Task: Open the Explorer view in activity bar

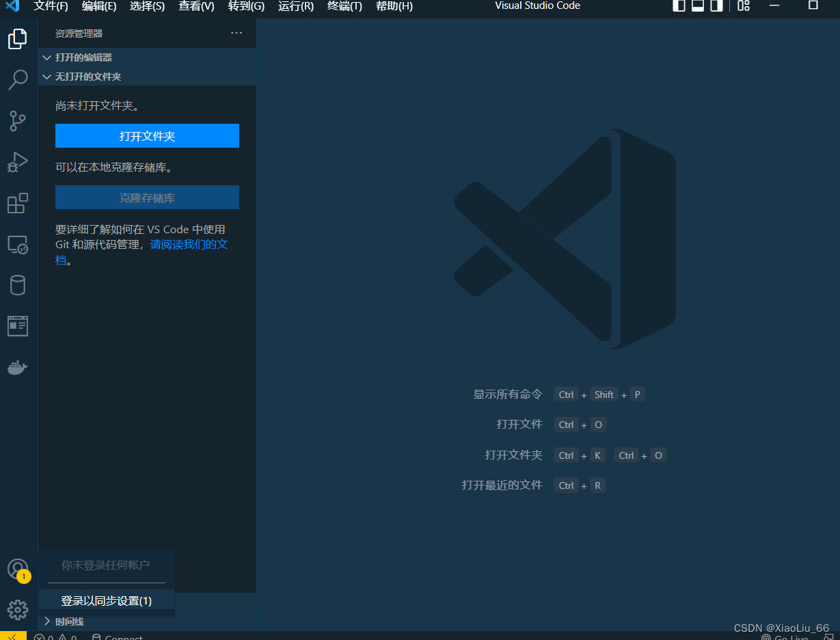Action: [18, 39]
